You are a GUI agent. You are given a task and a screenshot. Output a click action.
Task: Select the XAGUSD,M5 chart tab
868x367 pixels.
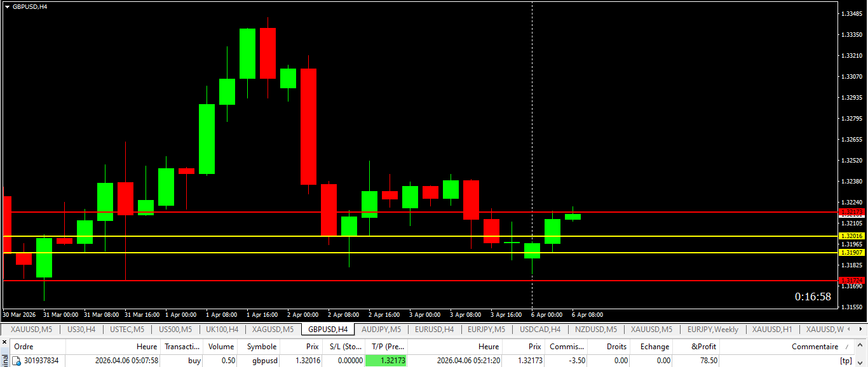tap(273, 330)
